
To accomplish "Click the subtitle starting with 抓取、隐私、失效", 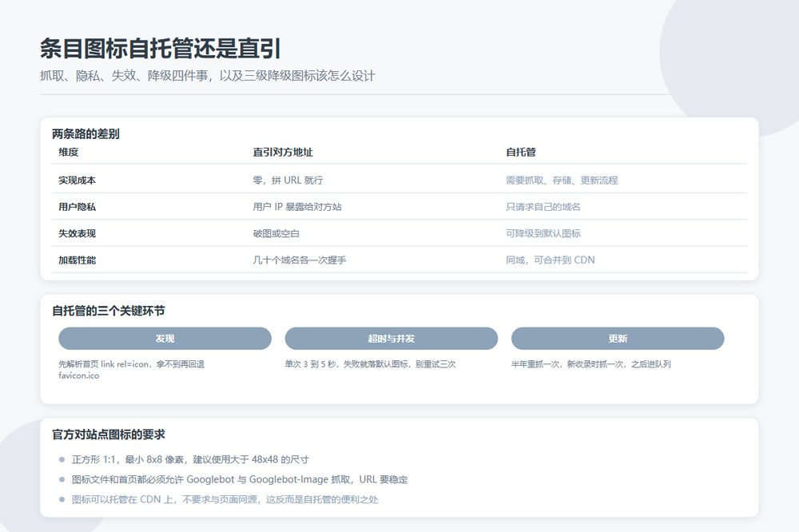I will [x=208, y=76].
